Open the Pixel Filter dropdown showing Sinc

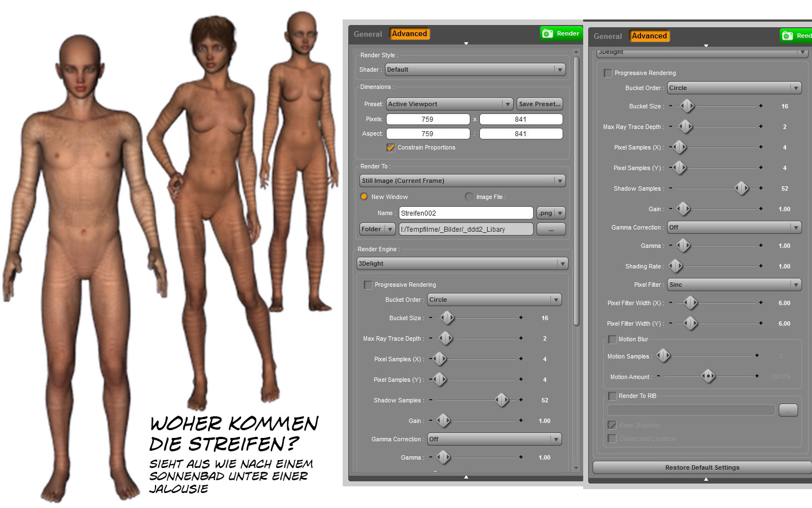click(x=734, y=285)
